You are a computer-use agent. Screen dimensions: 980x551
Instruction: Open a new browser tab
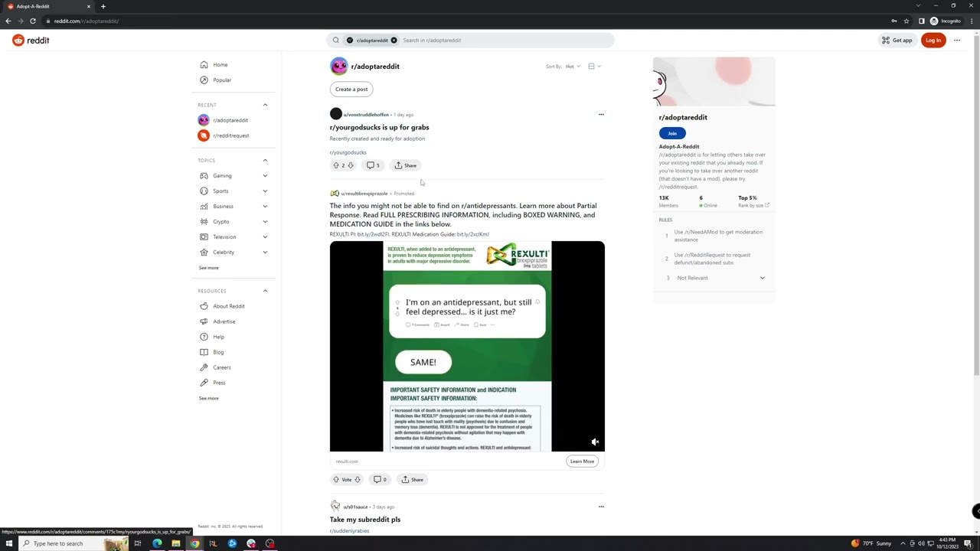[x=103, y=6]
